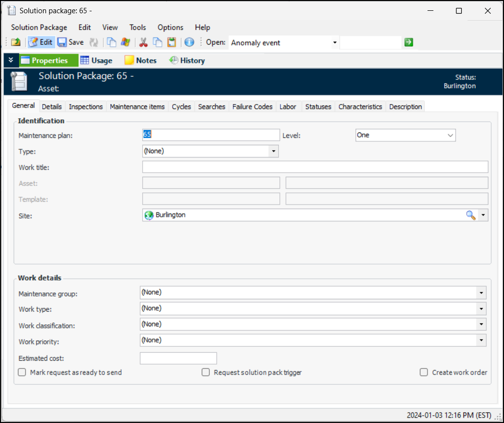Open the Maintenance group dropdown

481,293
